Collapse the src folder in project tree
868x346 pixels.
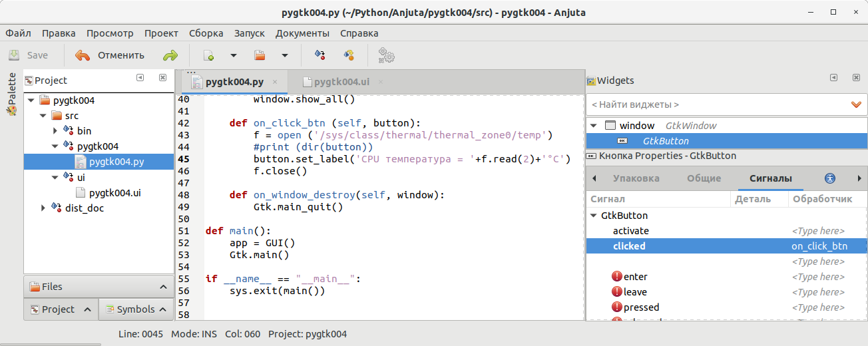coord(43,116)
